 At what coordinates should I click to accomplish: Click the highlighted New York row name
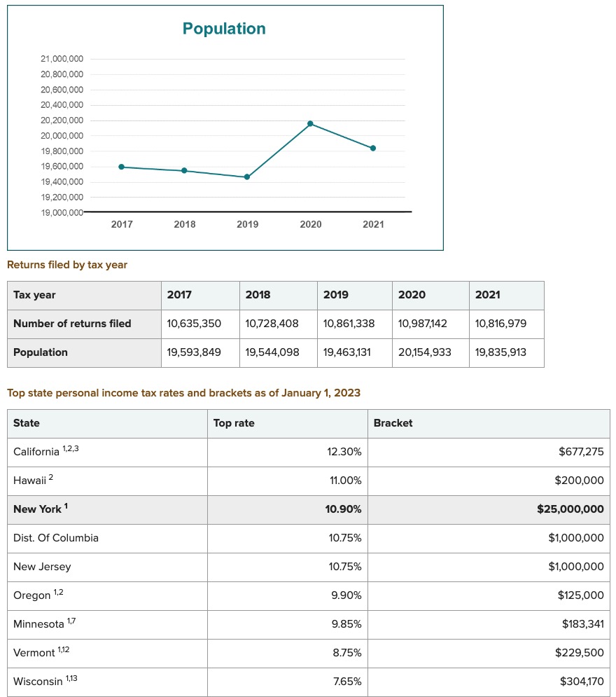click(x=38, y=509)
